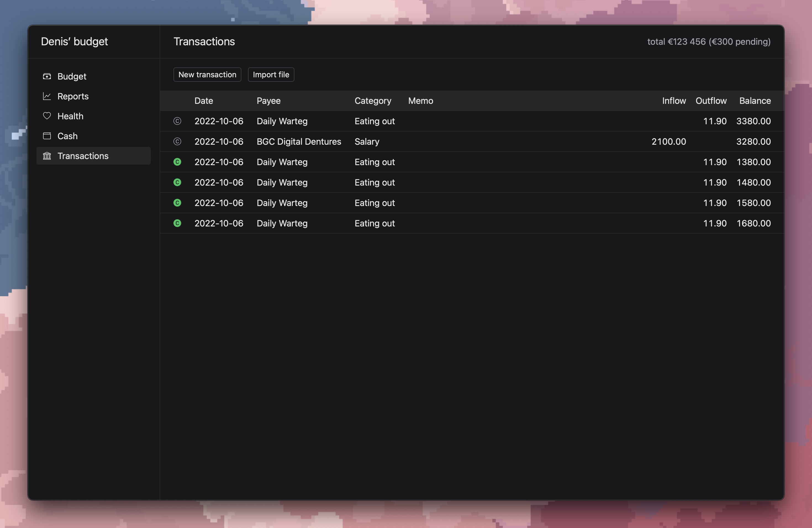The width and height of the screenshot is (812, 528).
Task: Open the Reports section
Action: [x=73, y=96]
